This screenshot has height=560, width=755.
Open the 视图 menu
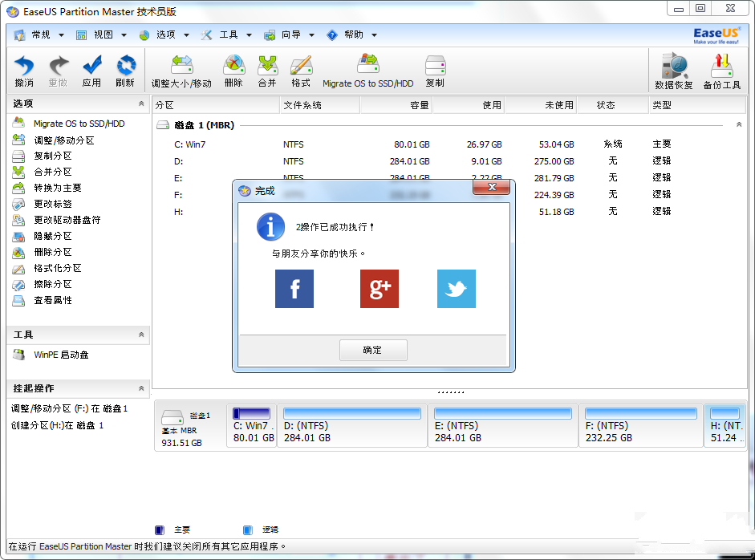[x=102, y=34]
